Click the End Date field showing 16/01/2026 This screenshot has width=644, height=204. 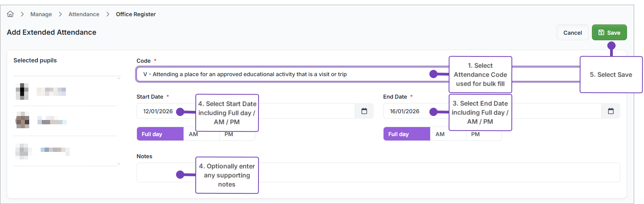point(404,111)
